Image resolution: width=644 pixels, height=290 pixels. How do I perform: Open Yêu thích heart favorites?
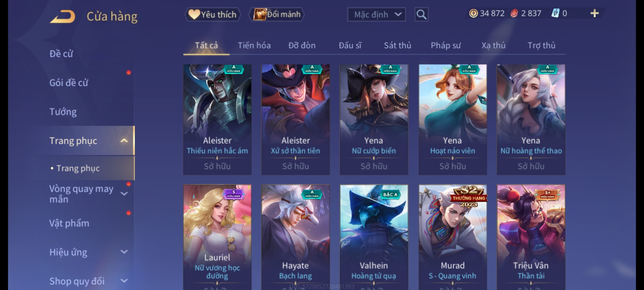212,14
